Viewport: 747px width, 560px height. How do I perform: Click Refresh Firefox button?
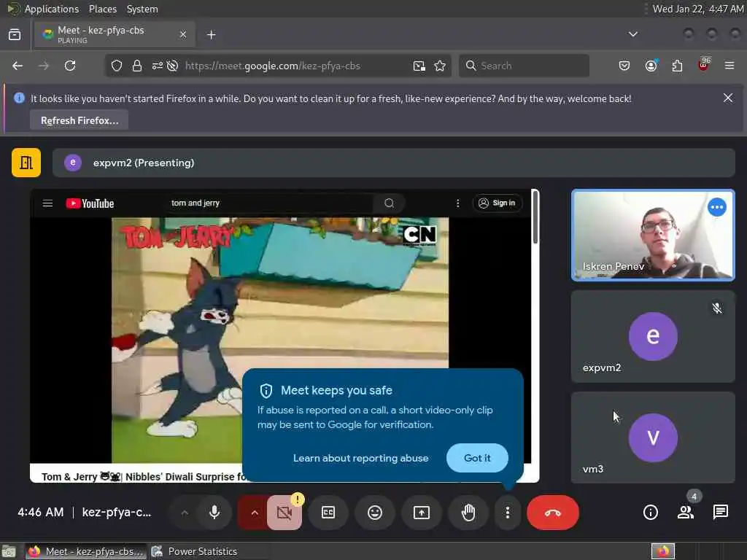[79, 120]
